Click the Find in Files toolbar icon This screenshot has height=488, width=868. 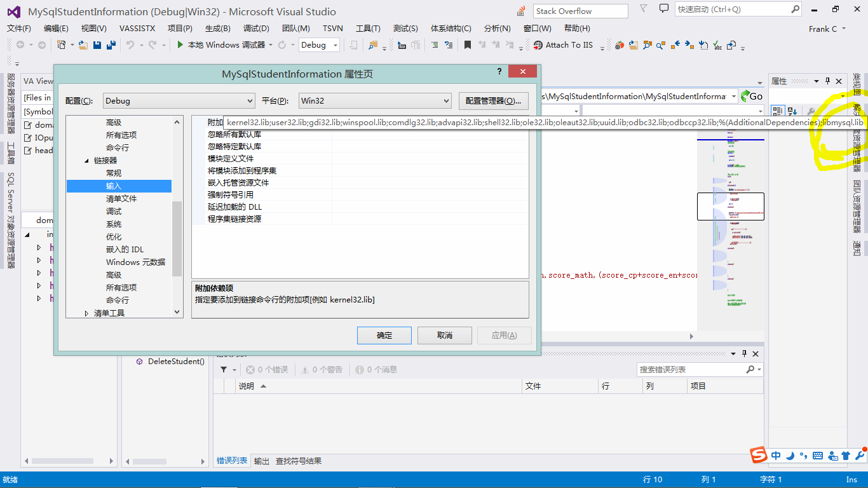click(373, 45)
